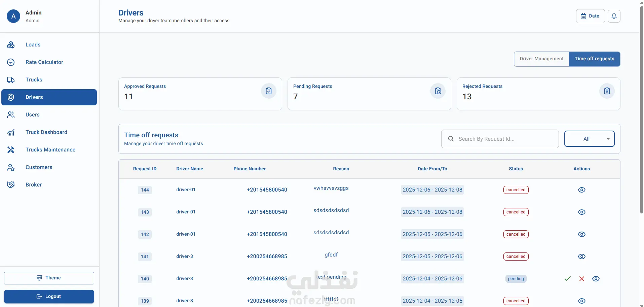Click the reason text gfddf
Screen dimensions: 644x307
pos(331,255)
